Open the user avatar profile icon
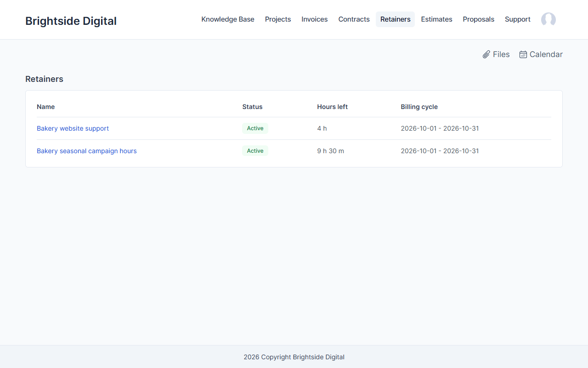588x368 pixels. pyautogui.click(x=548, y=19)
